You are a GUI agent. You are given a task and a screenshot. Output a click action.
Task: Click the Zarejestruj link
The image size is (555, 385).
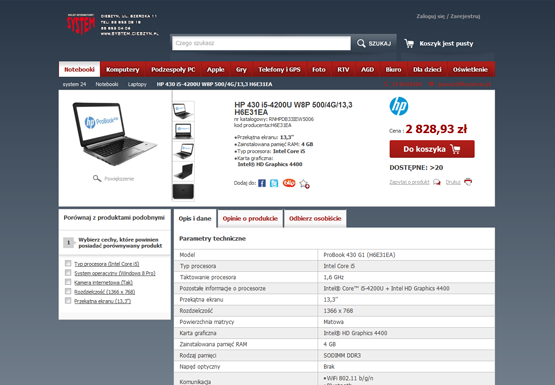(x=465, y=16)
